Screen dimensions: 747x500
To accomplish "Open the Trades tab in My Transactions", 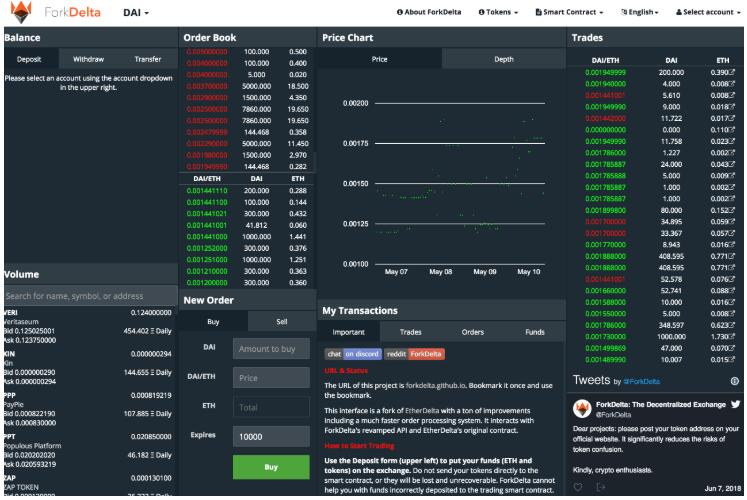I will click(x=411, y=332).
